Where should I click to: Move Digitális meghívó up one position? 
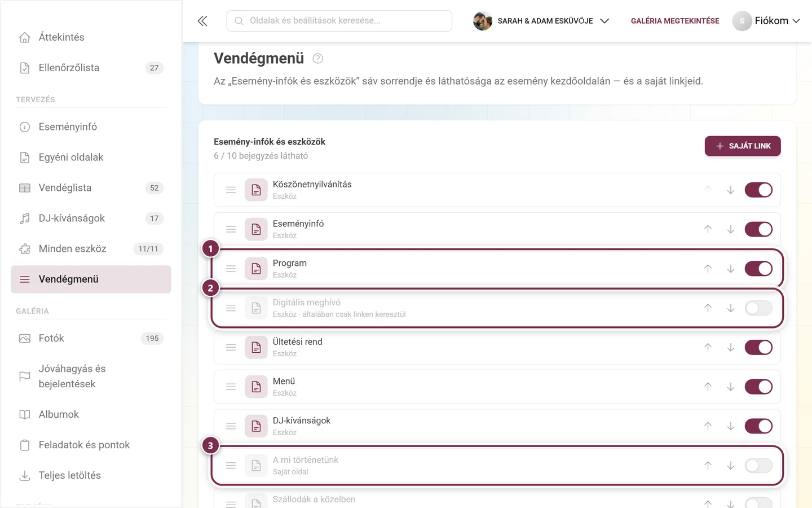point(708,308)
